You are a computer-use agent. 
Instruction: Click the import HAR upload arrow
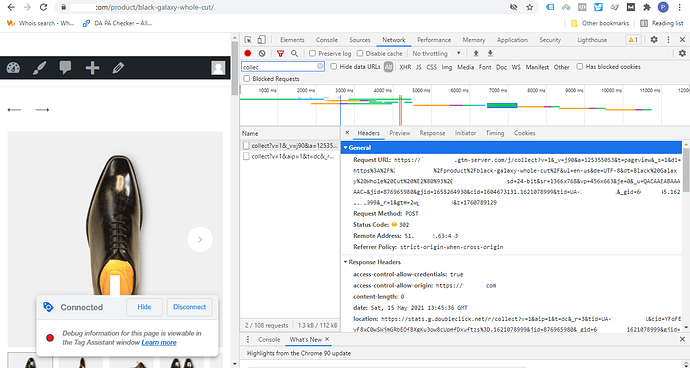pyautogui.click(x=476, y=53)
